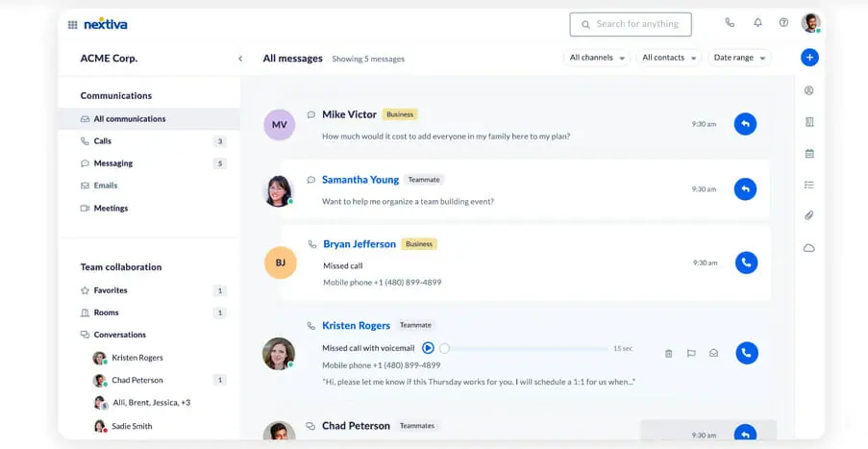
Task: Click Chad Peterson's name in message list
Action: coord(356,426)
